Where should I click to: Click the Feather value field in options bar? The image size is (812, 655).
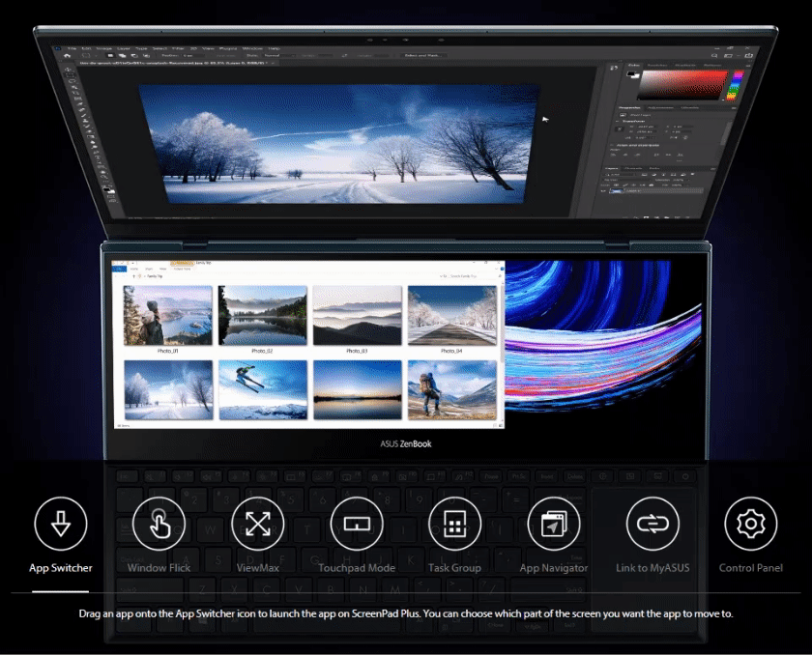click(193, 55)
